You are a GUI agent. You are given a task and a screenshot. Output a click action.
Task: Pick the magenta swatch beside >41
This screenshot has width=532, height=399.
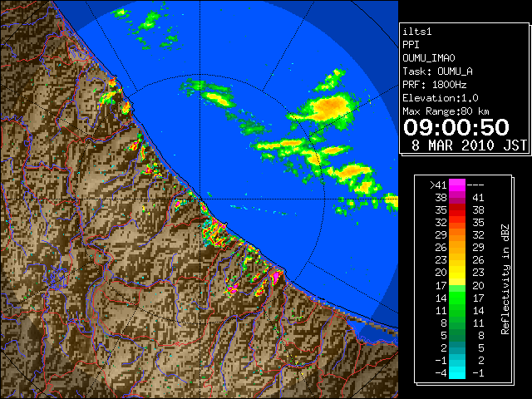pos(457,185)
